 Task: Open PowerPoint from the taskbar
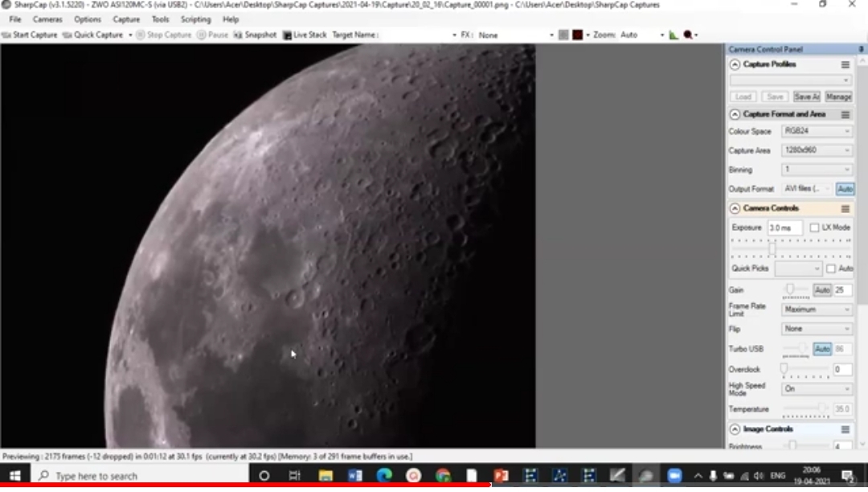click(x=501, y=476)
